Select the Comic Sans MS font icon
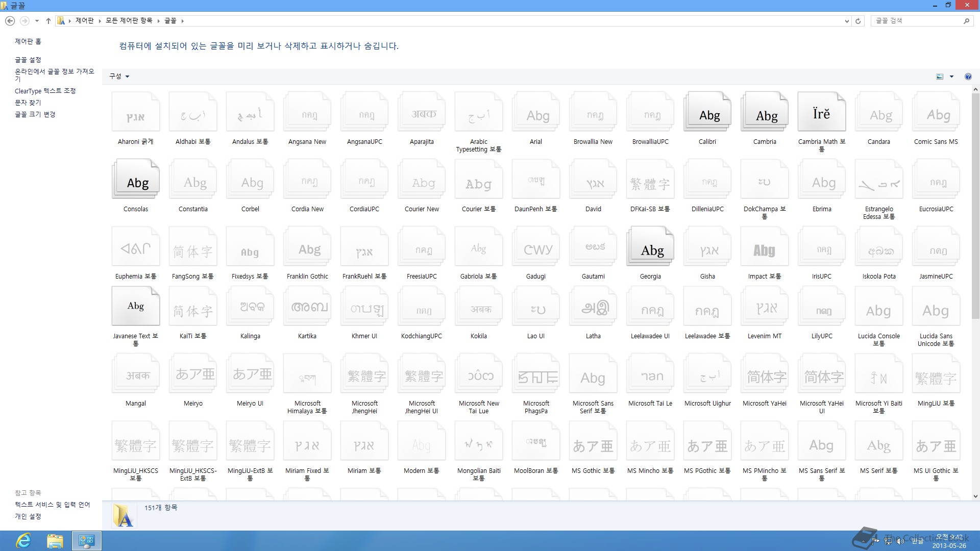980x551 pixels. [x=936, y=112]
